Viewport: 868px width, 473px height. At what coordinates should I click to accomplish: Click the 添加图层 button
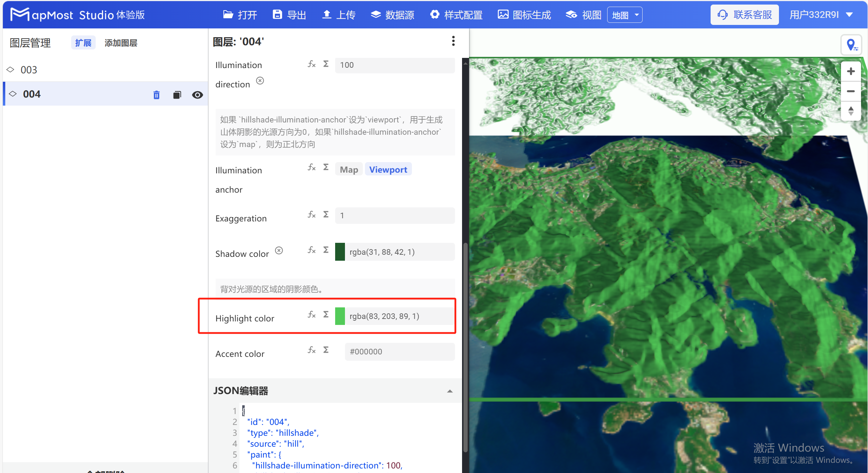[121, 43]
